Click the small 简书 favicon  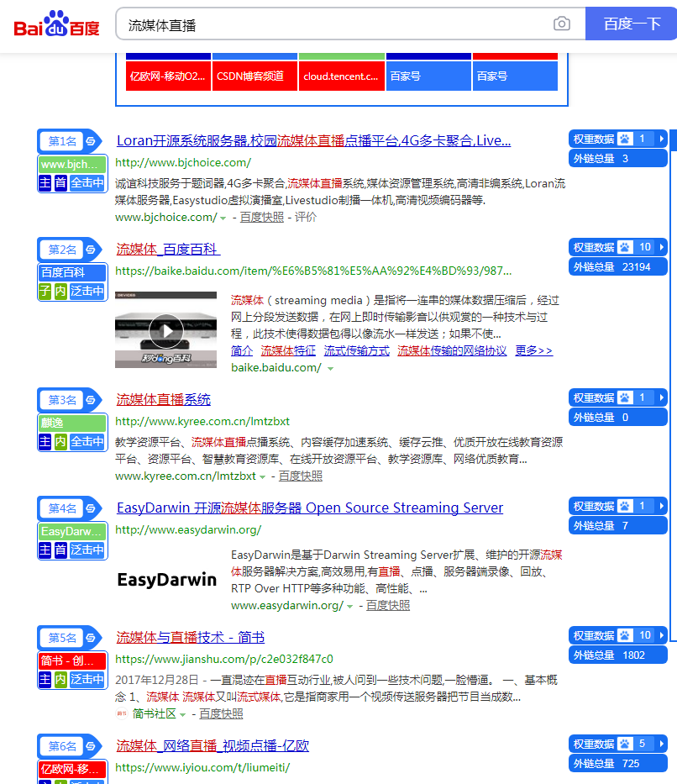tap(122, 714)
